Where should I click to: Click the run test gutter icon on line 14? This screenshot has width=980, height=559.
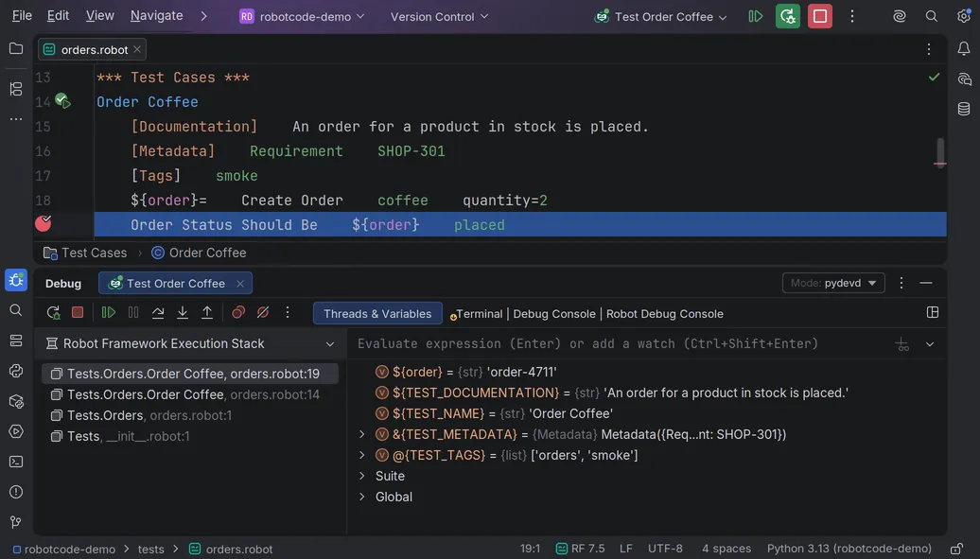coord(62,100)
